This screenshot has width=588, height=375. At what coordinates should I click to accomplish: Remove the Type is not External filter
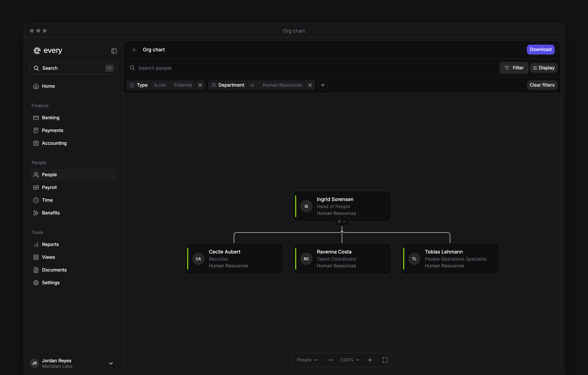[200, 85]
